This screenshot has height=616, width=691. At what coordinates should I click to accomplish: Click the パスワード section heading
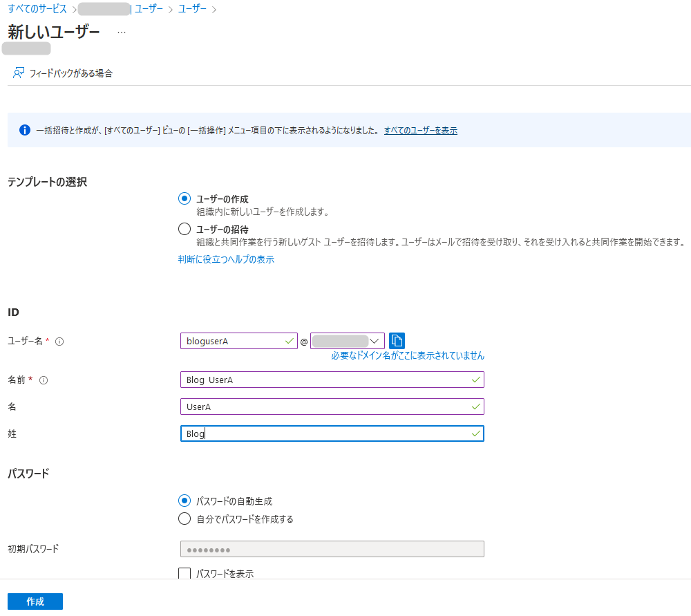point(28,474)
